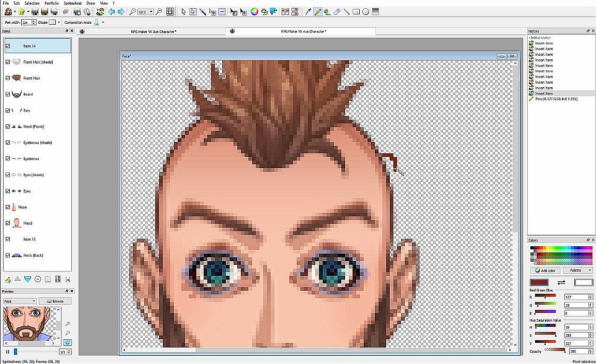Revert to the Initial state history entry
Screen dimensions: 596x364
[x=539, y=38]
